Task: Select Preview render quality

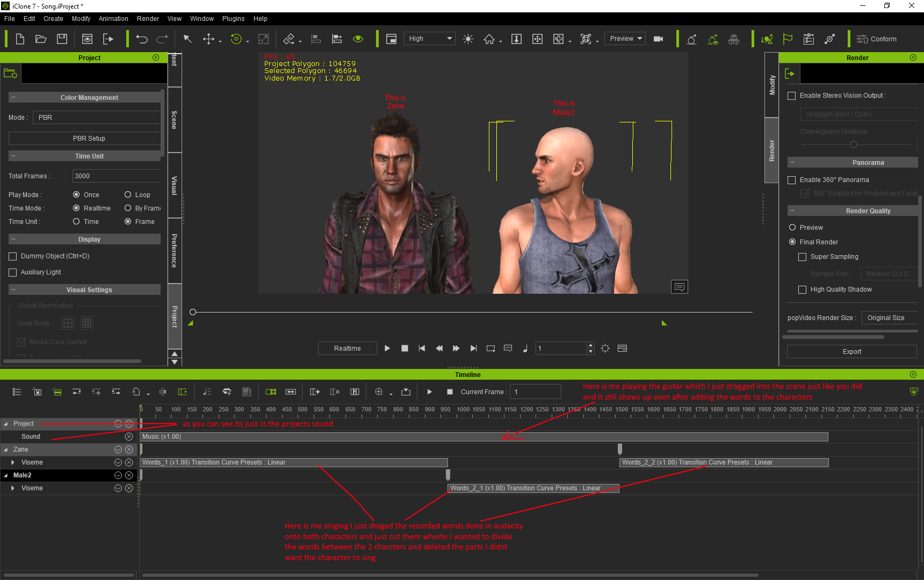Action: coord(792,228)
